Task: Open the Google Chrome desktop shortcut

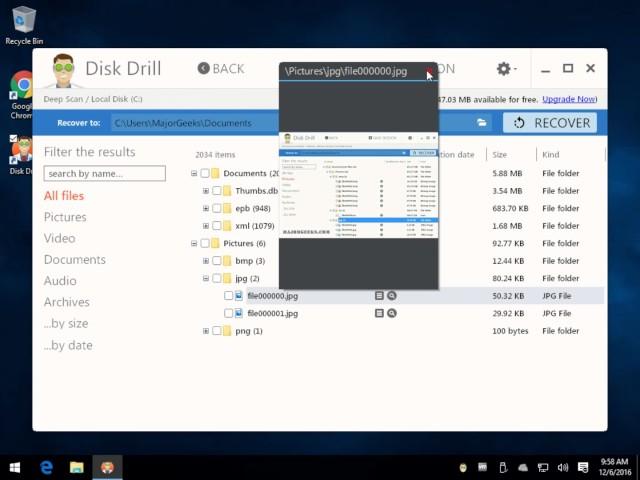Action: [x=22, y=95]
